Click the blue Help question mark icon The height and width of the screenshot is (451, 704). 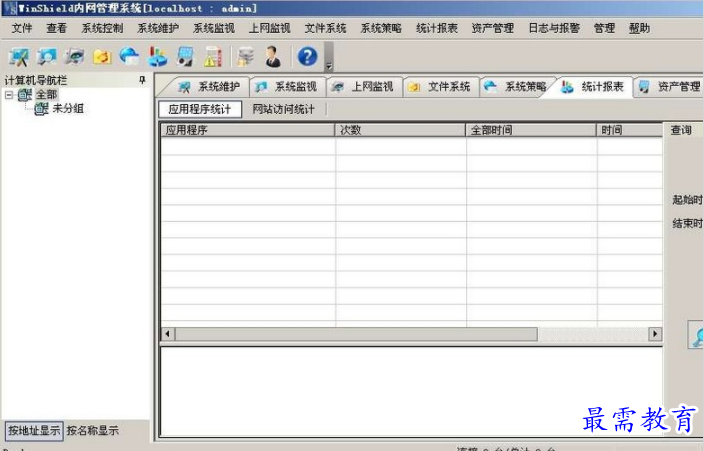click(x=308, y=57)
